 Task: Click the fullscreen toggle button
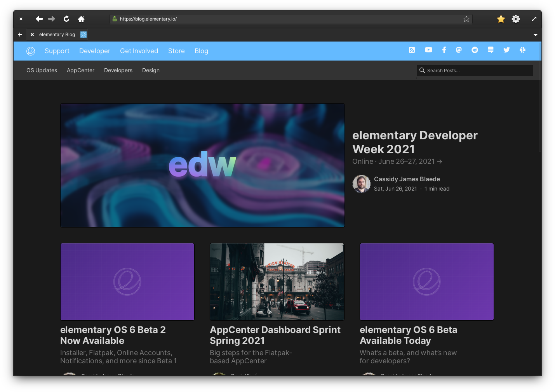(534, 19)
